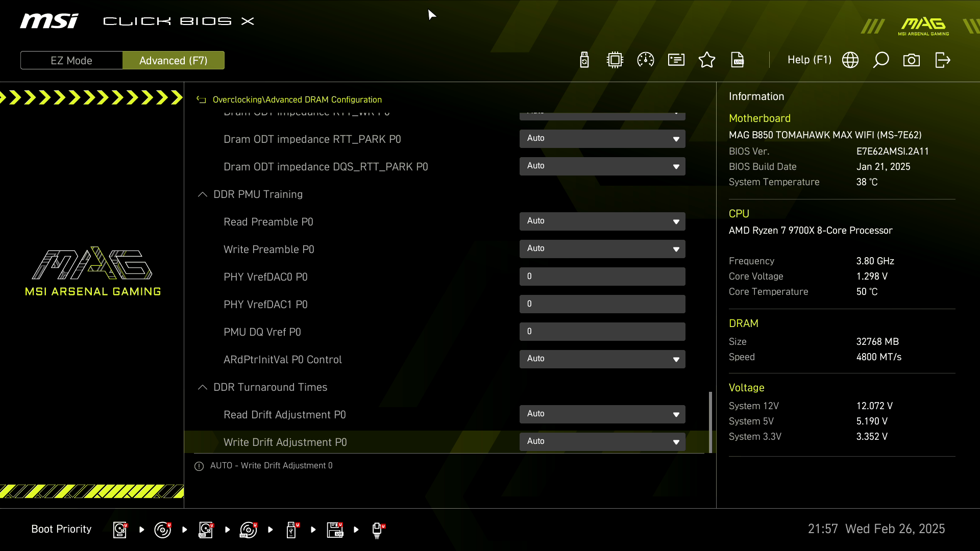The height and width of the screenshot is (551, 980).
Task: Open the ARdPtrInitVal P0 Control dropdown
Action: pos(602,359)
